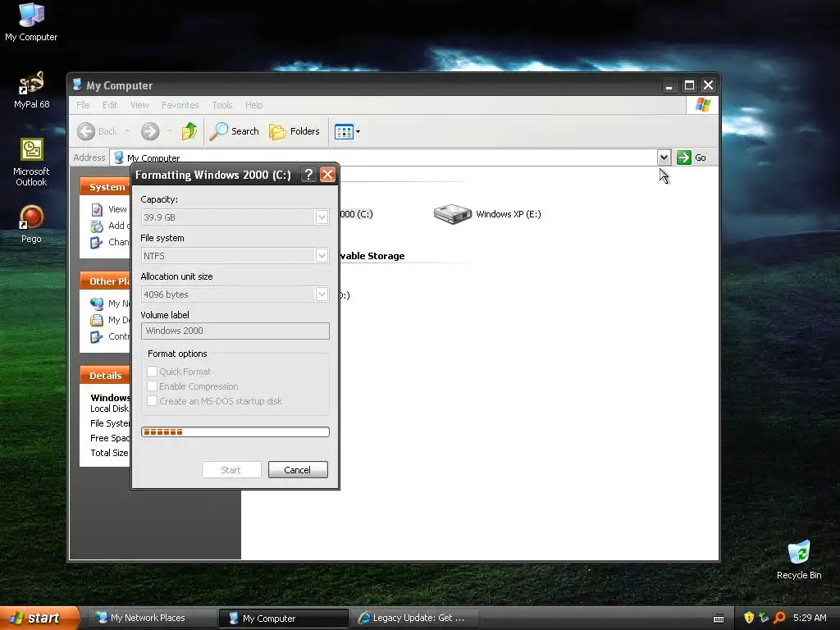Open the Microsoft Outlook desktop icon
840x630 pixels.
point(31,162)
